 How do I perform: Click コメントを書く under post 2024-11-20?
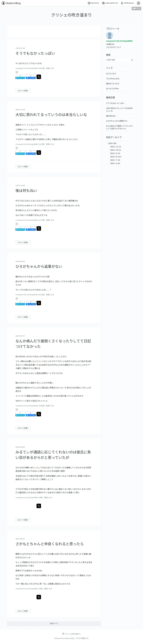(x=23, y=90)
